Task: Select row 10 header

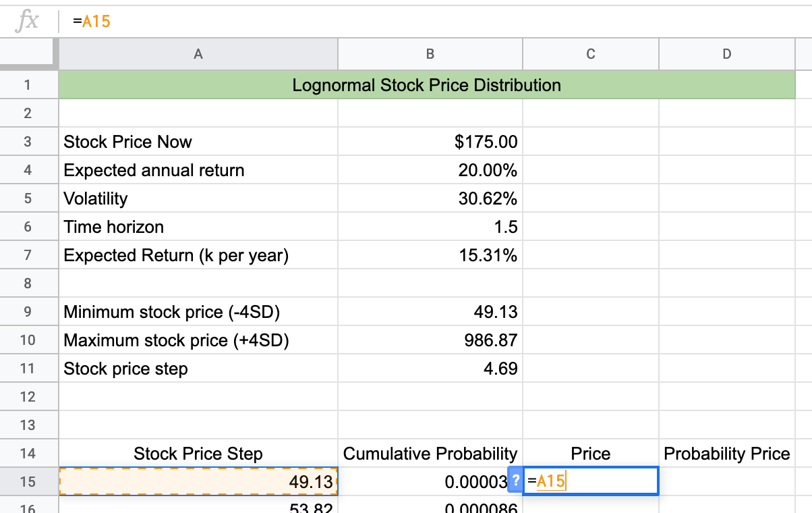Action: click(28, 340)
